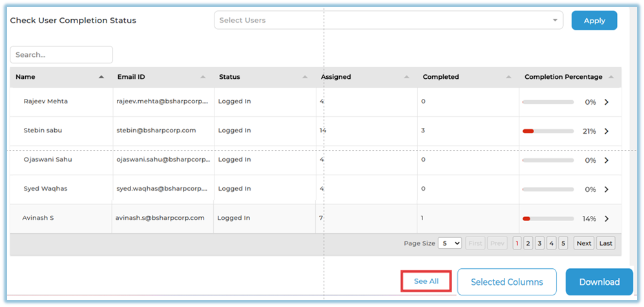Sort by Completion Percentage column arrow
644x307 pixels.
click(x=610, y=77)
